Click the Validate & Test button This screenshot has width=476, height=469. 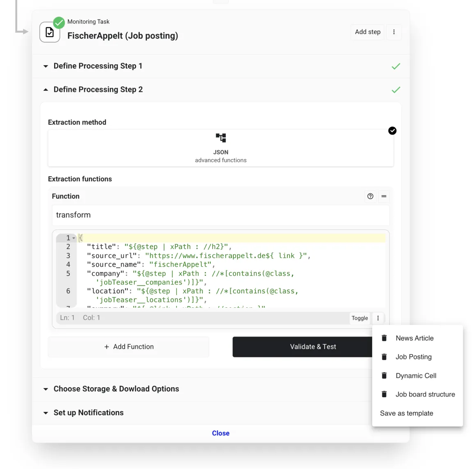[313, 347]
